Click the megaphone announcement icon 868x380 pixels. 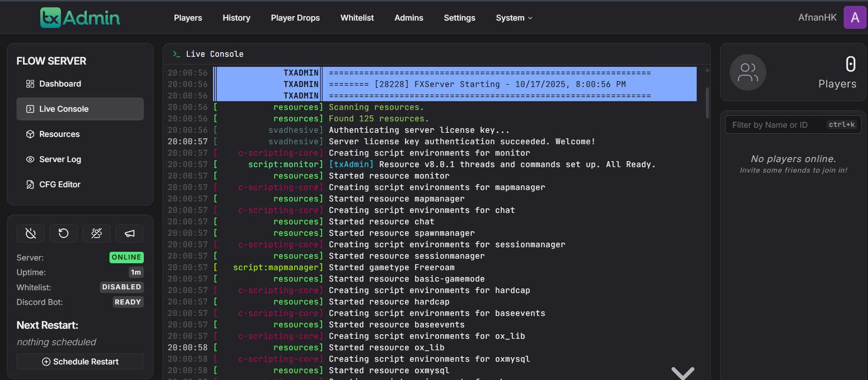click(x=130, y=233)
